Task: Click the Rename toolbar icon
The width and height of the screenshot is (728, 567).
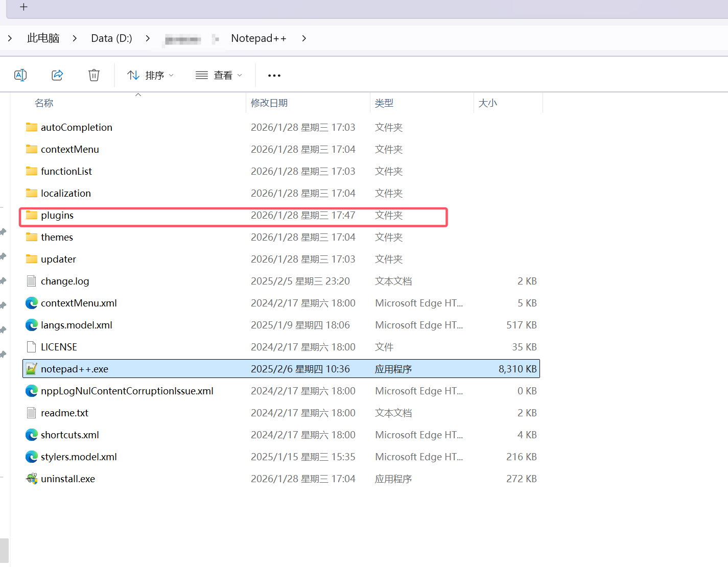Action: click(20, 75)
